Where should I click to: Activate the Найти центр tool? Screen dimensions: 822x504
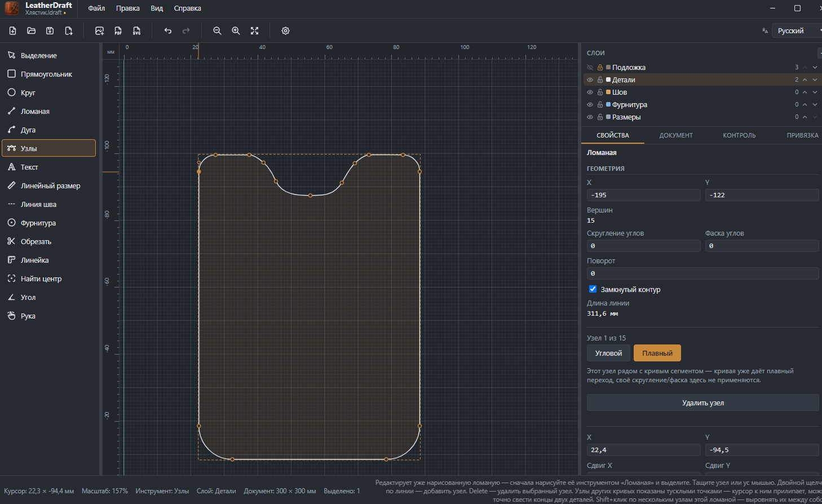pos(49,278)
